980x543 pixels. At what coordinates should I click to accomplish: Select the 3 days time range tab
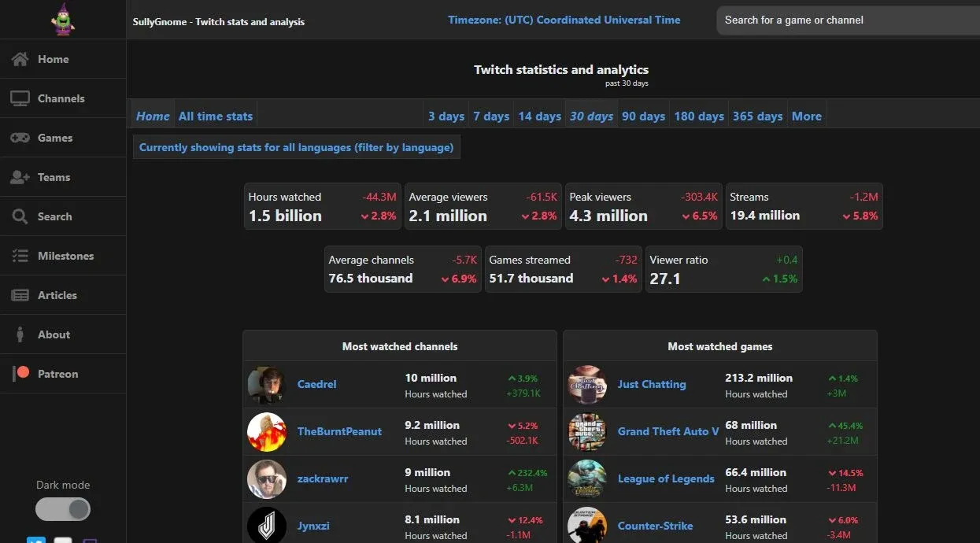(x=446, y=116)
